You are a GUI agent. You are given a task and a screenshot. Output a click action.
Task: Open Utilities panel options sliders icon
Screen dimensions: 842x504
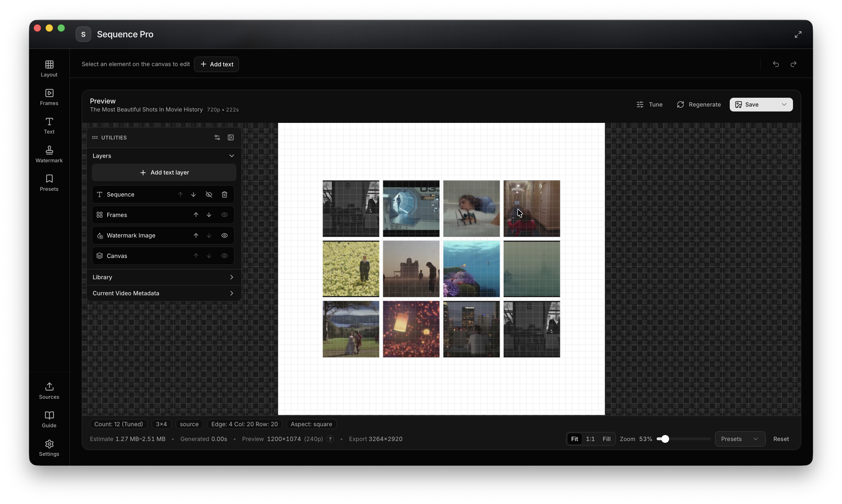(x=217, y=138)
